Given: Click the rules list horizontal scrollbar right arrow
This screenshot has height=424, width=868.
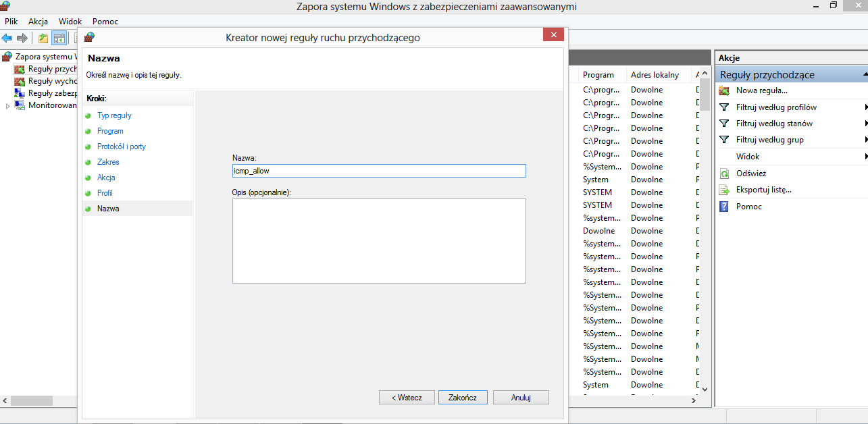Looking at the screenshot, I should point(692,400).
